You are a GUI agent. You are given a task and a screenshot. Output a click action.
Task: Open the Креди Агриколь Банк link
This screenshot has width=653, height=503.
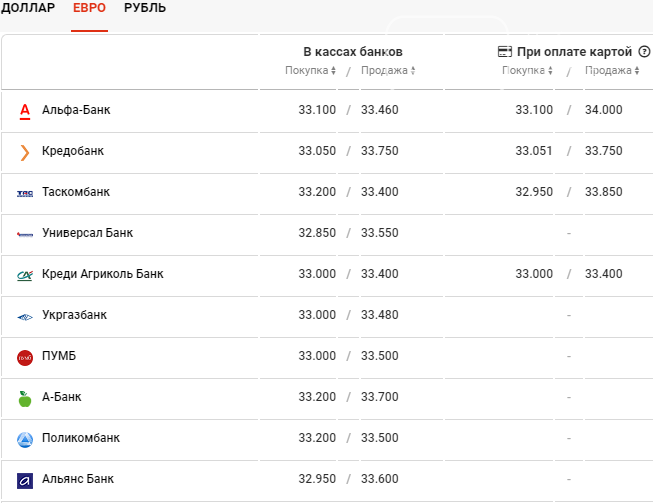pyautogui.click(x=103, y=274)
